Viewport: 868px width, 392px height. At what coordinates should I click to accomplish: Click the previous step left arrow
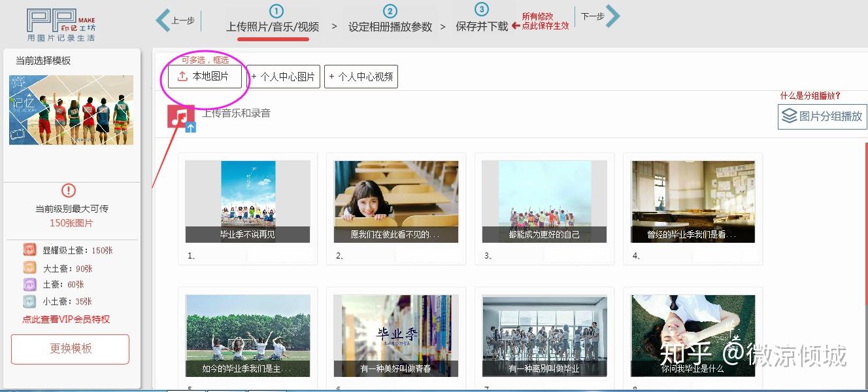point(163,20)
